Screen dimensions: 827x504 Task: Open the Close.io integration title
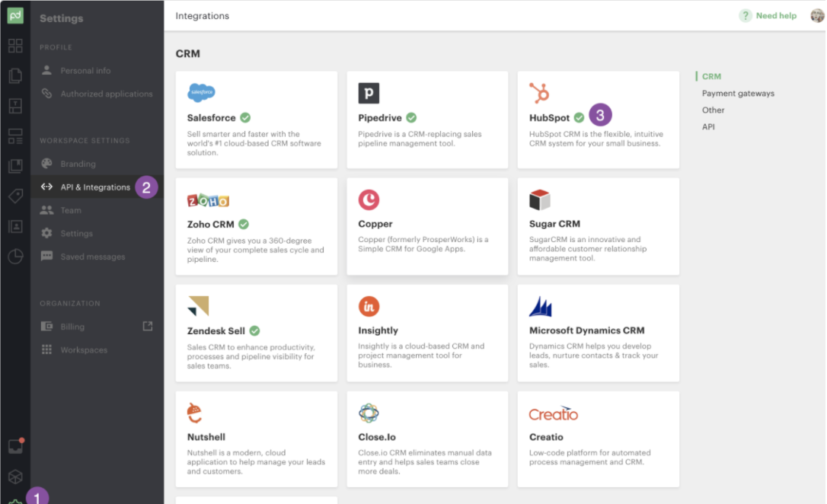click(377, 436)
